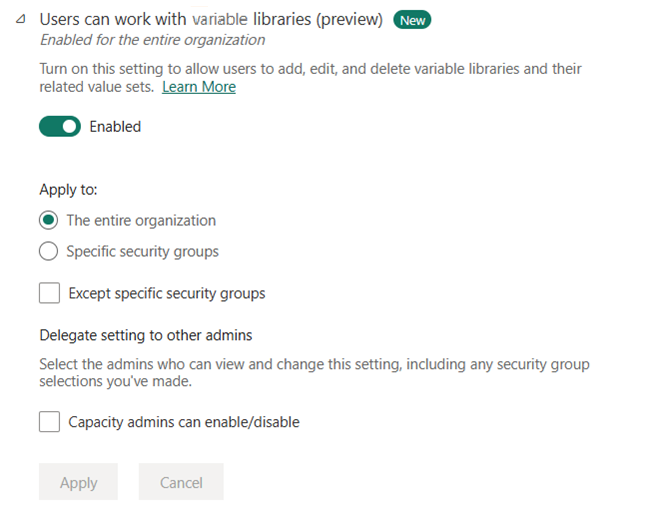Click the "Specific security groups" radio label text
Screen dimensions: 652x507
click(142, 252)
